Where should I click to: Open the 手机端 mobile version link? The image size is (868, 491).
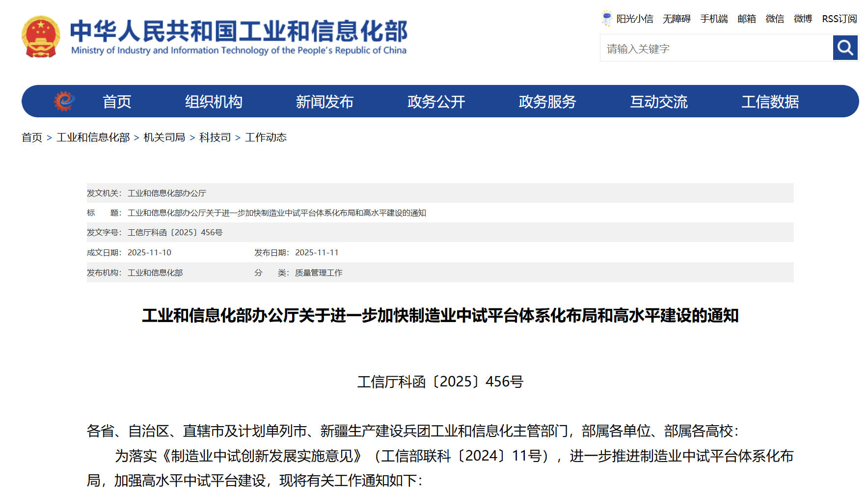pos(714,19)
